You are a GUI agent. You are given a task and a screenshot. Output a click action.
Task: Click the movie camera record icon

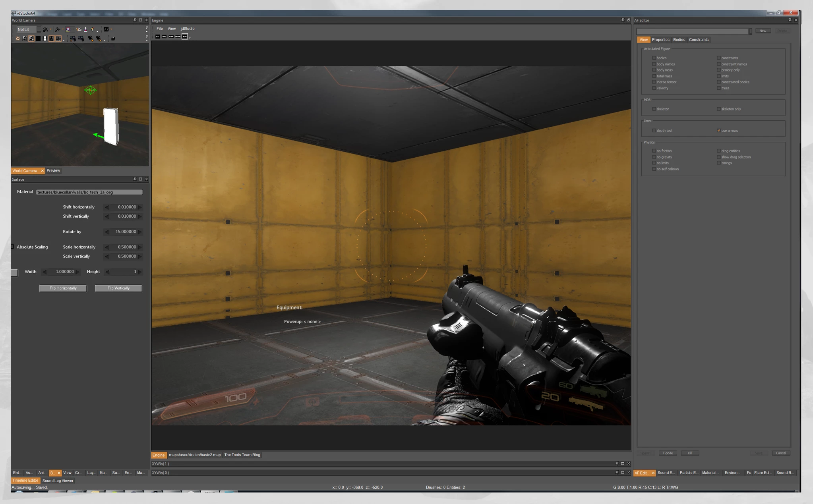[x=90, y=39]
